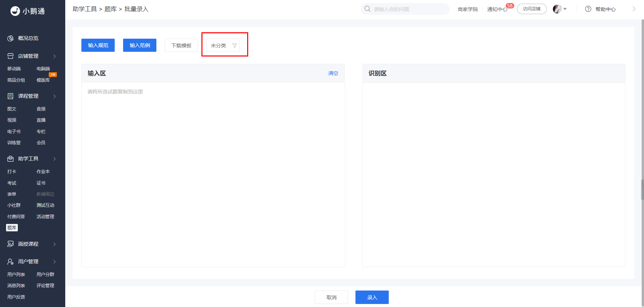Image resolution: width=644 pixels, height=307 pixels.
Task: Focus the 请输入你的问题 search field
Action: 405,9
